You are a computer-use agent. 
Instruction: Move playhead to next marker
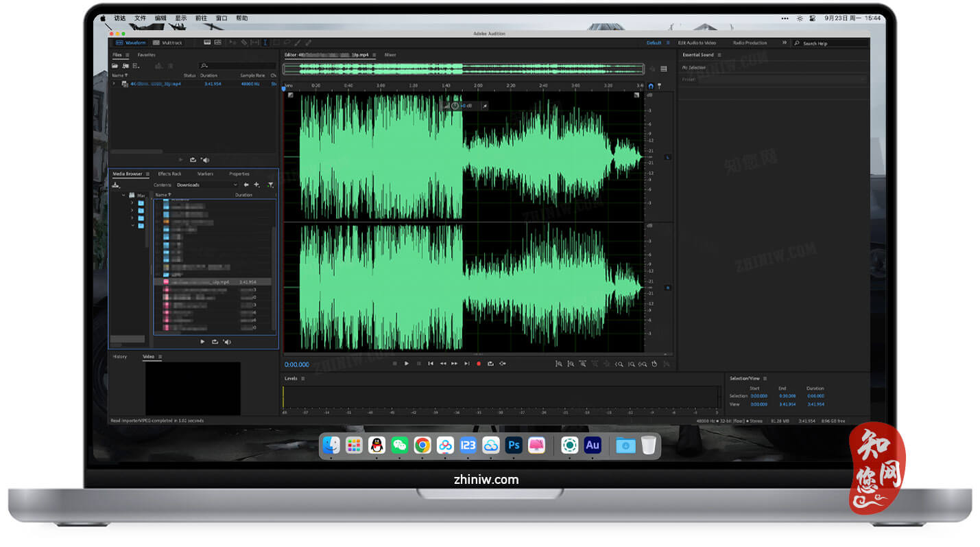tap(466, 363)
